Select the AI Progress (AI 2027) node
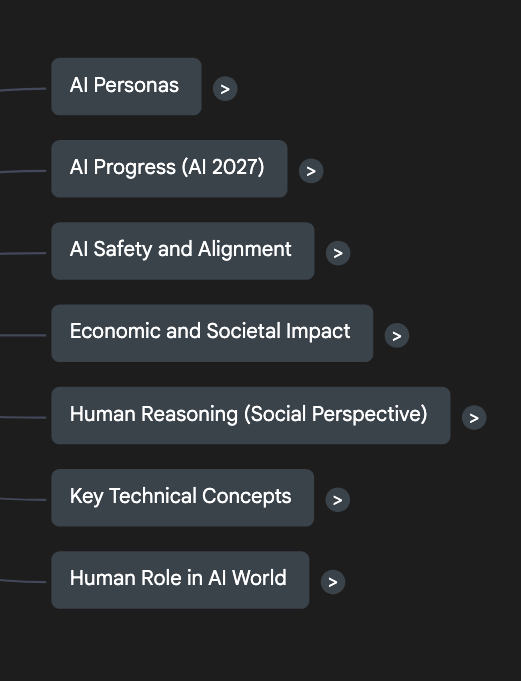This screenshot has width=521, height=681. pos(169,169)
